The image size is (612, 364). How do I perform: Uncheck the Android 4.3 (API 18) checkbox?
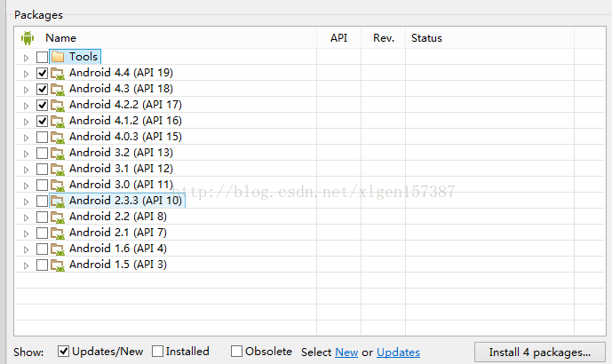click(x=42, y=89)
